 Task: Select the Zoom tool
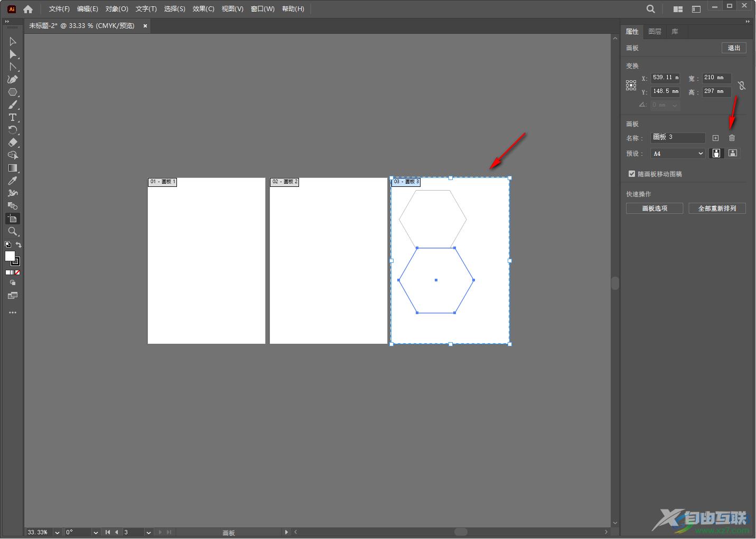(13, 231)
